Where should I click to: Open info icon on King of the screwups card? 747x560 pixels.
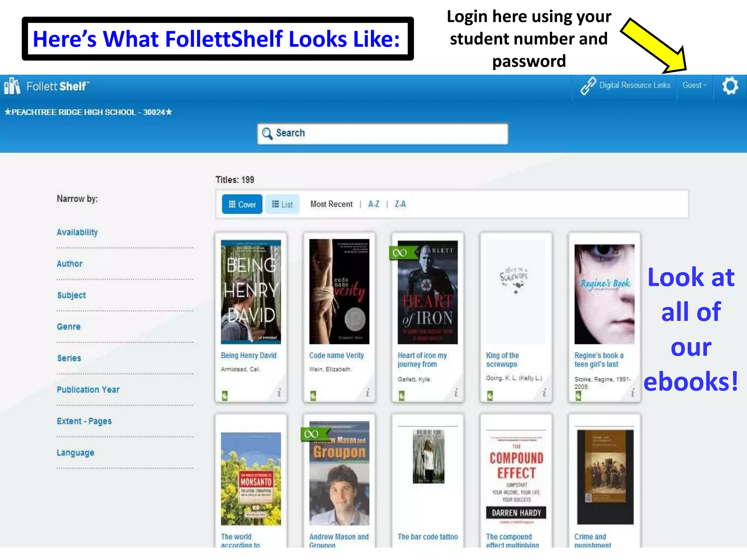[x=544, y=393]
